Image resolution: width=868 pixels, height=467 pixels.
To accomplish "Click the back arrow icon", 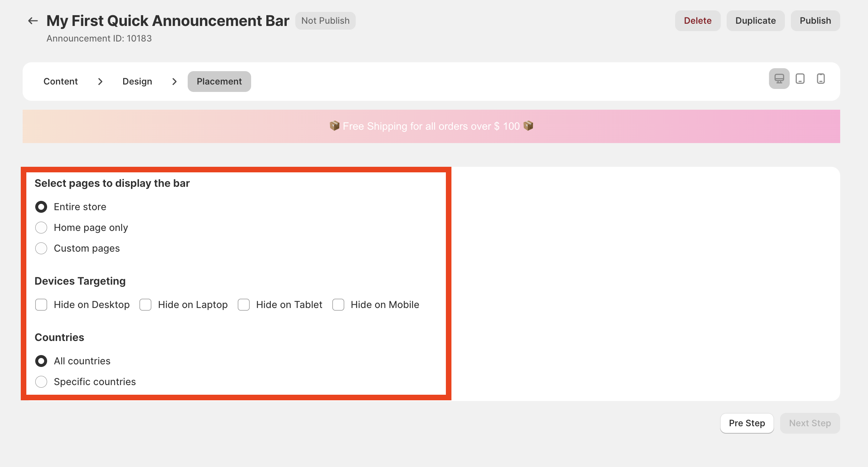I will pos(33,21).
